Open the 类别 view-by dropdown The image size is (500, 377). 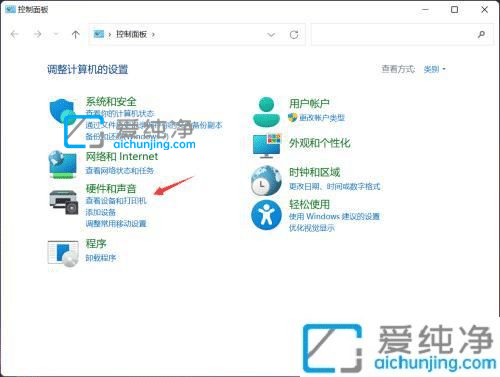434,69
